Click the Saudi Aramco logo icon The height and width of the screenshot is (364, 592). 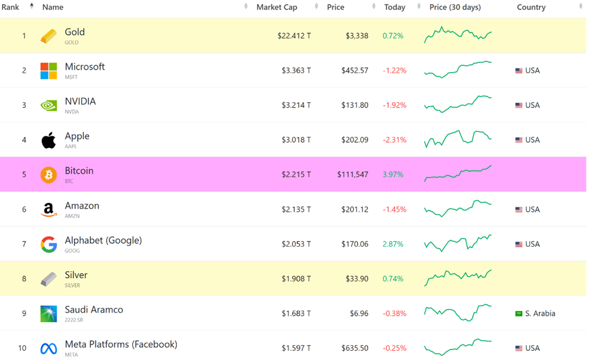click(48, 314)
